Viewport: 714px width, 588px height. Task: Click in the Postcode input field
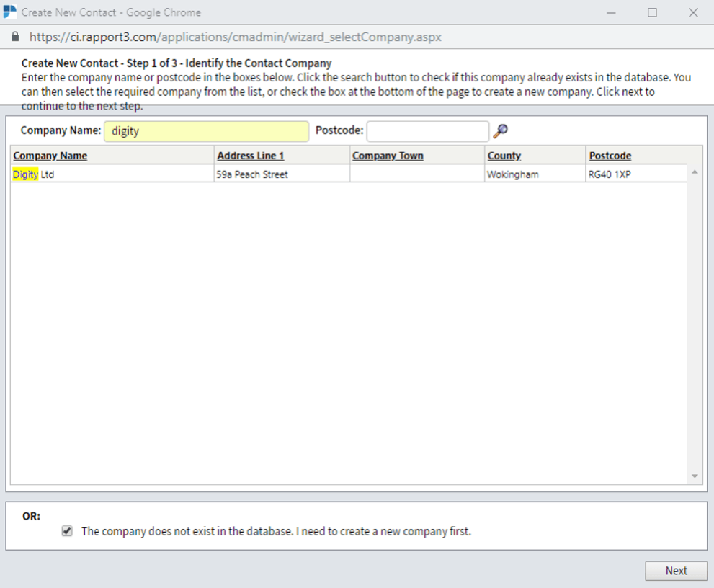(x=428, y=131)
